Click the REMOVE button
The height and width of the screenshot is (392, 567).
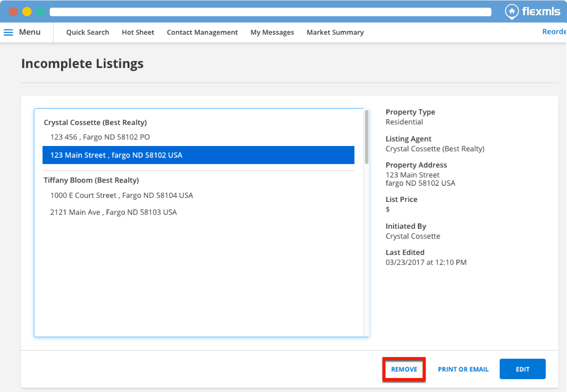click(404, 369)
